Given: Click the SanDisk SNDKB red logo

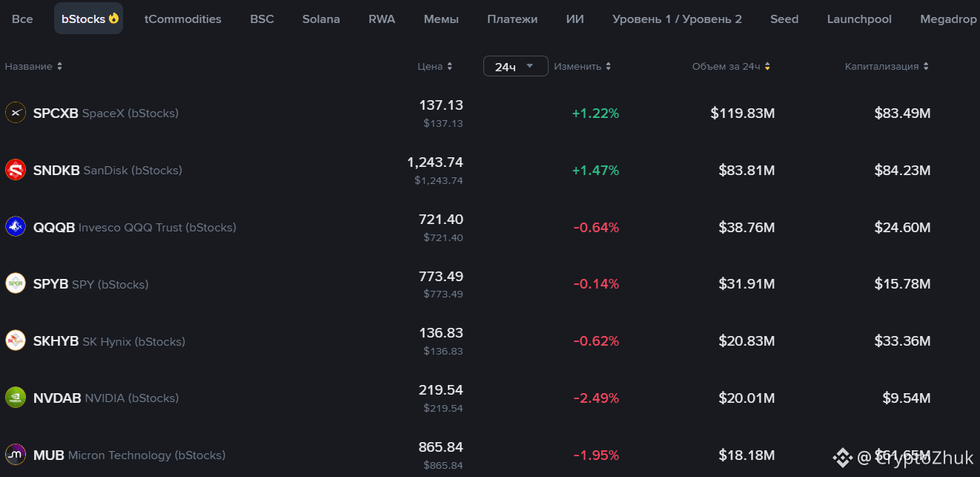Looking at the screenshot, I should (x=16, y=170).
